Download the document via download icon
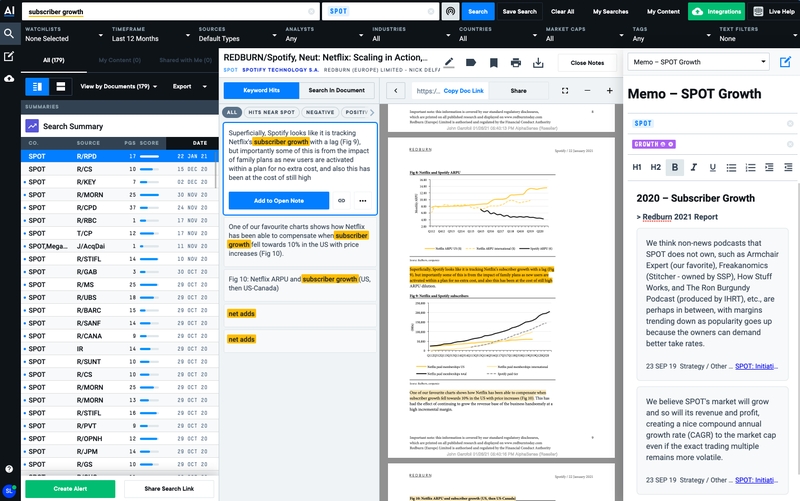This screenshot has width=800, height=501. coord(538,63)
